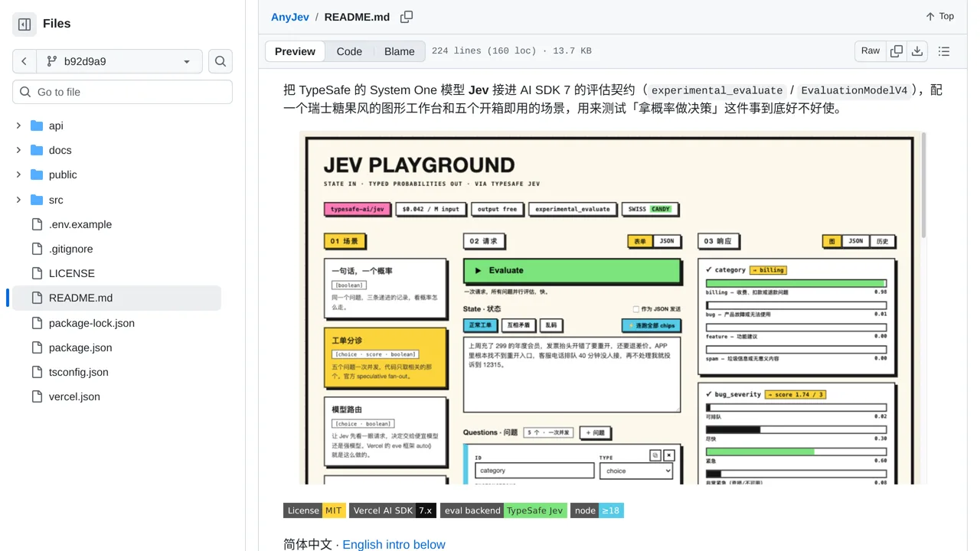This screenshot has width=980, height=551.
Task: Expand the src folder chevron
Action: click(x=18, y=200)
